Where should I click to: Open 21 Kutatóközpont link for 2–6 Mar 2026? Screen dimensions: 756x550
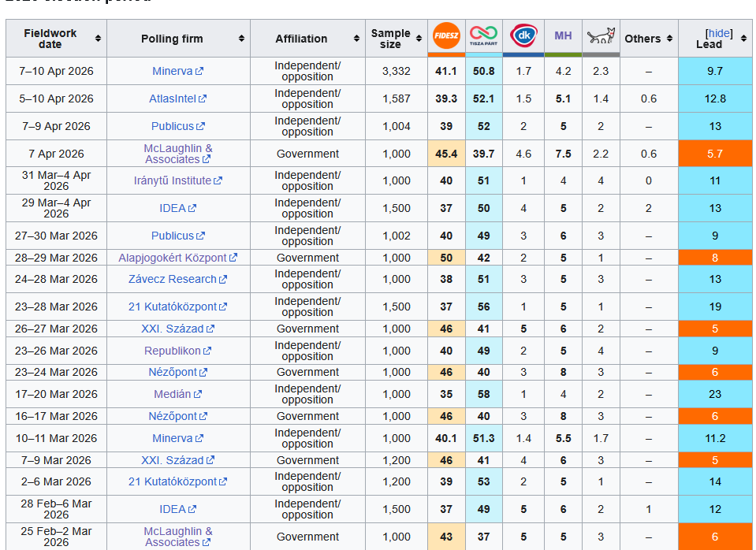177,481
